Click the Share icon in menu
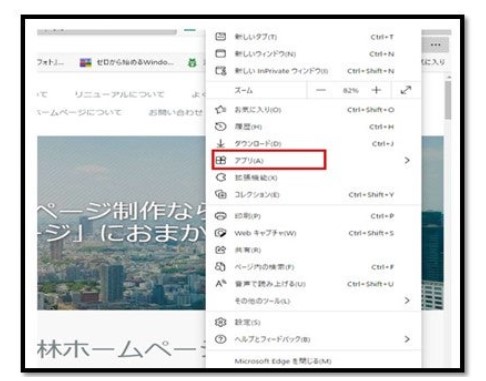The image size is (486, 381). click(220, 250)
